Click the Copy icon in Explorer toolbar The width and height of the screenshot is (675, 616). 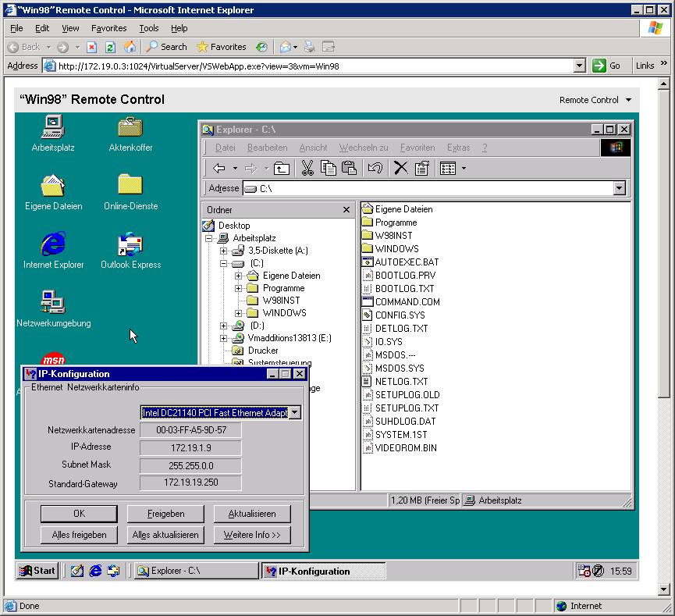[x=328, y=169]
